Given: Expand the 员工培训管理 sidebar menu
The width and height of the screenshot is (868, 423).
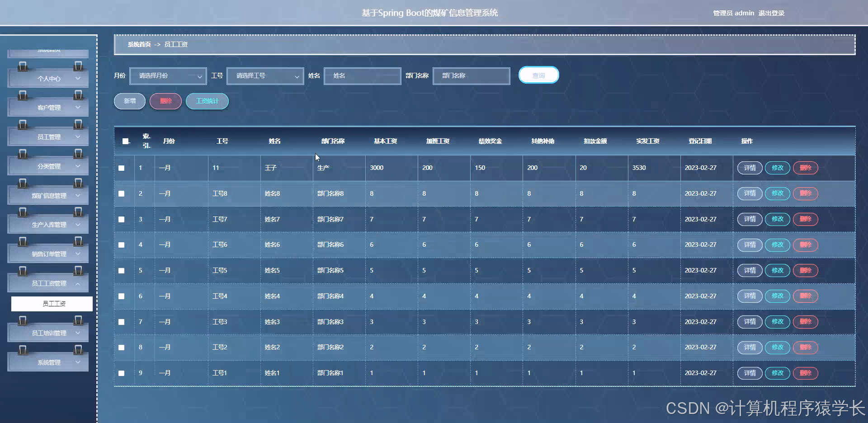Looking at the screenshot, I should 48,333.
